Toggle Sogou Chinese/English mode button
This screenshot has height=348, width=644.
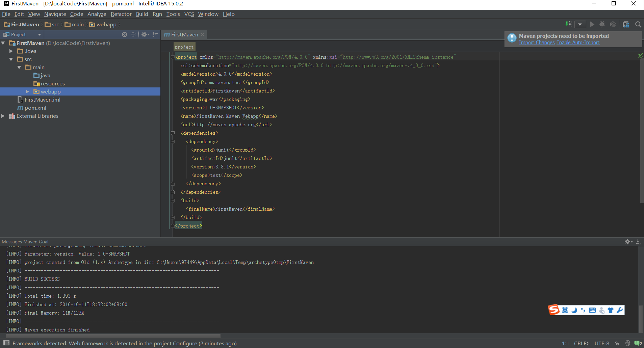(565, 310)
